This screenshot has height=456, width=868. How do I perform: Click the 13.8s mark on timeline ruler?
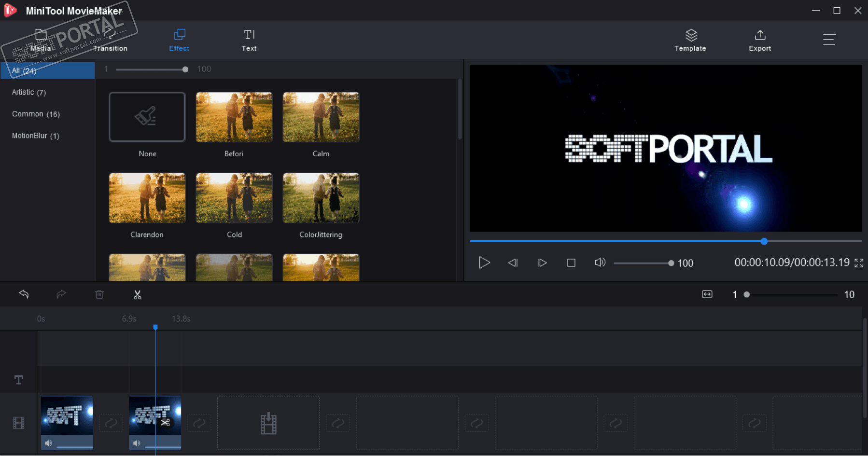(181, 319)
